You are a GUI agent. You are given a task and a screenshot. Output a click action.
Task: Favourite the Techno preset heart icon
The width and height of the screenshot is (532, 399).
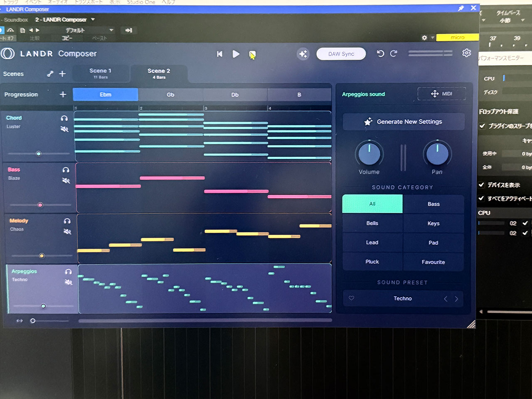351,298
